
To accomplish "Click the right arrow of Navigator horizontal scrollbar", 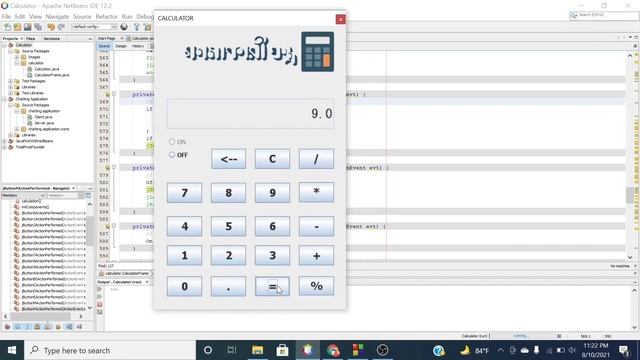I will 80,316.
